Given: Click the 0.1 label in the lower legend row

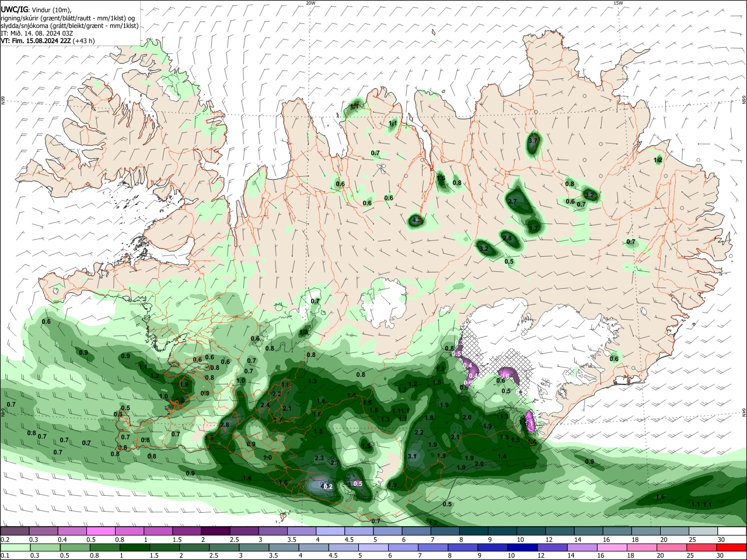Looking at the screenshot, I should 4,556.
